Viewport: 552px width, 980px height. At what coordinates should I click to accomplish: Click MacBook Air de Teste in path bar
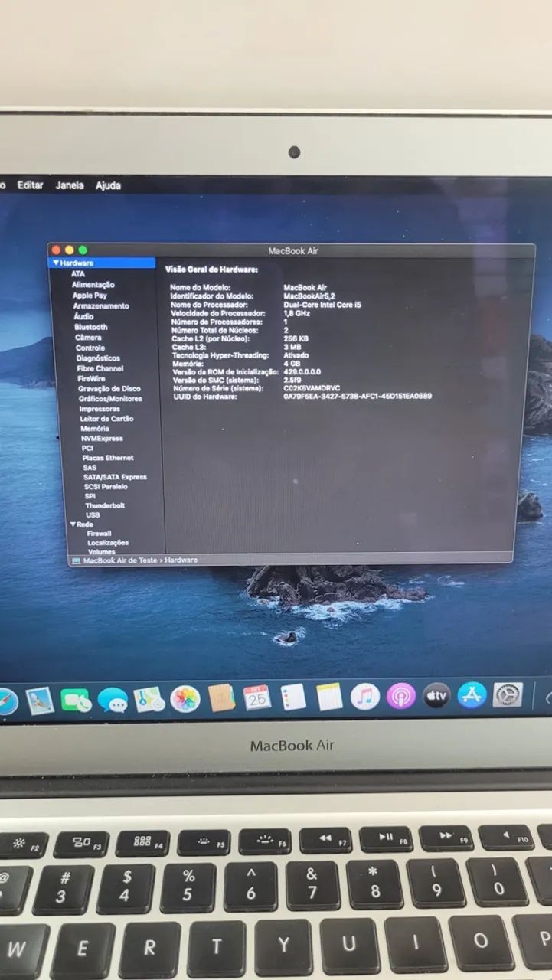(120, 560)
